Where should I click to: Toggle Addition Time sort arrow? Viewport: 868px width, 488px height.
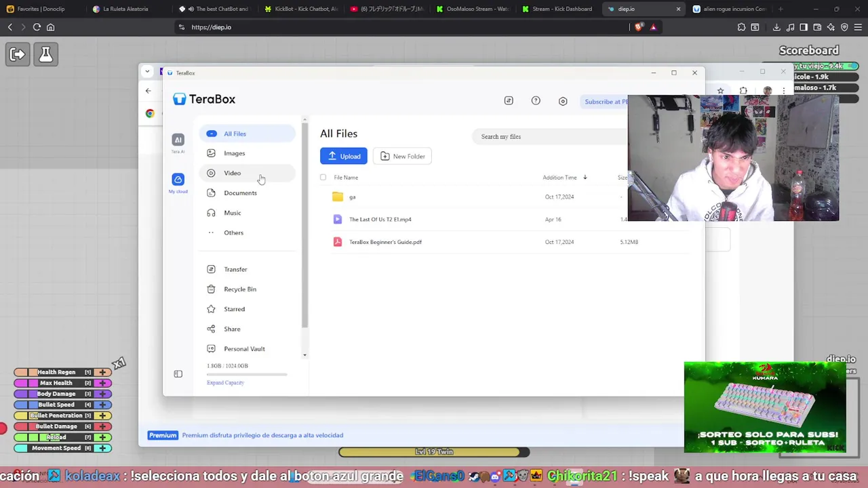pyautogui.click(x=585, y=178)
